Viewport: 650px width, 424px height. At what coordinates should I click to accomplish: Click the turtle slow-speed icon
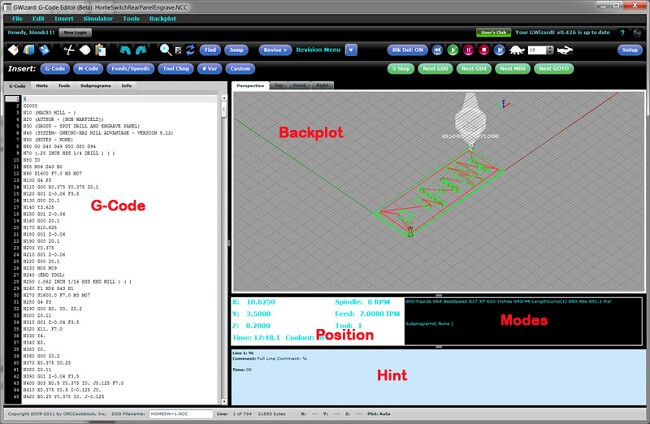coord(517,50)
